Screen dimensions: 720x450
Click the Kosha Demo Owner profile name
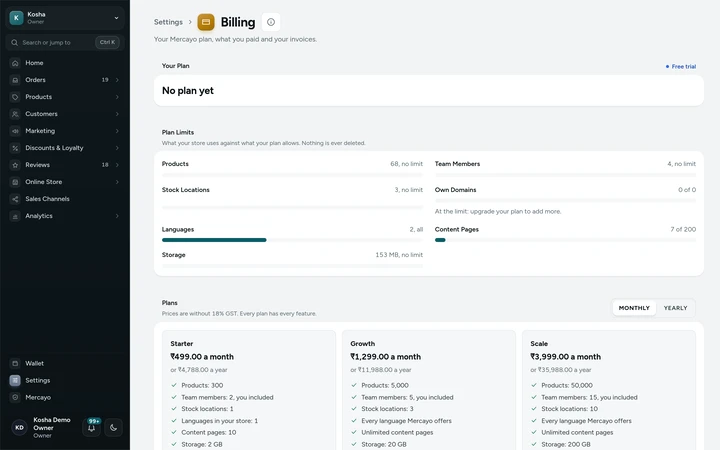pyautogui.click(x=52, y=424)
